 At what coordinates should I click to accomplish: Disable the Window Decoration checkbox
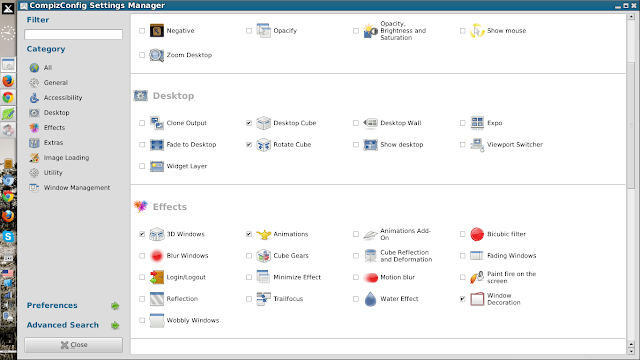pyautogui.click(x=462, y=299)
